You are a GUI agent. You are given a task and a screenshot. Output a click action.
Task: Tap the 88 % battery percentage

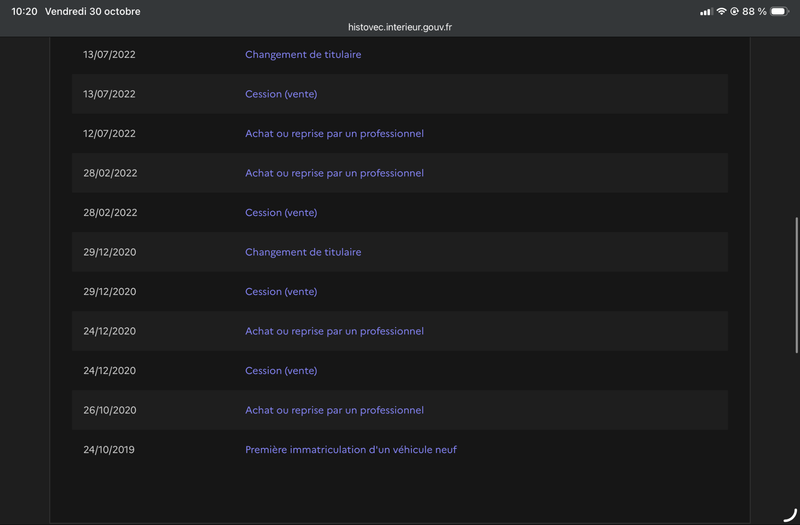tap(754, 11)
